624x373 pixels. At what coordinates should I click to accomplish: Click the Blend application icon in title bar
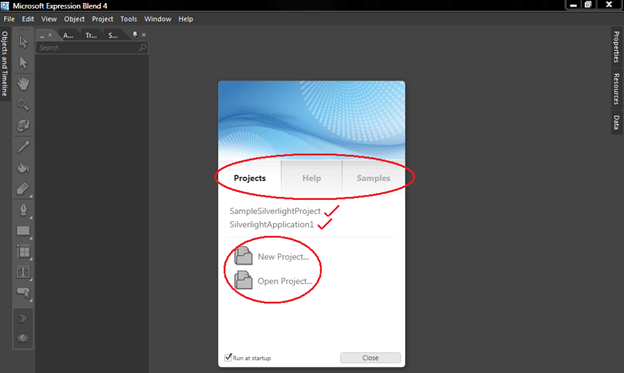tap(5, 6)
